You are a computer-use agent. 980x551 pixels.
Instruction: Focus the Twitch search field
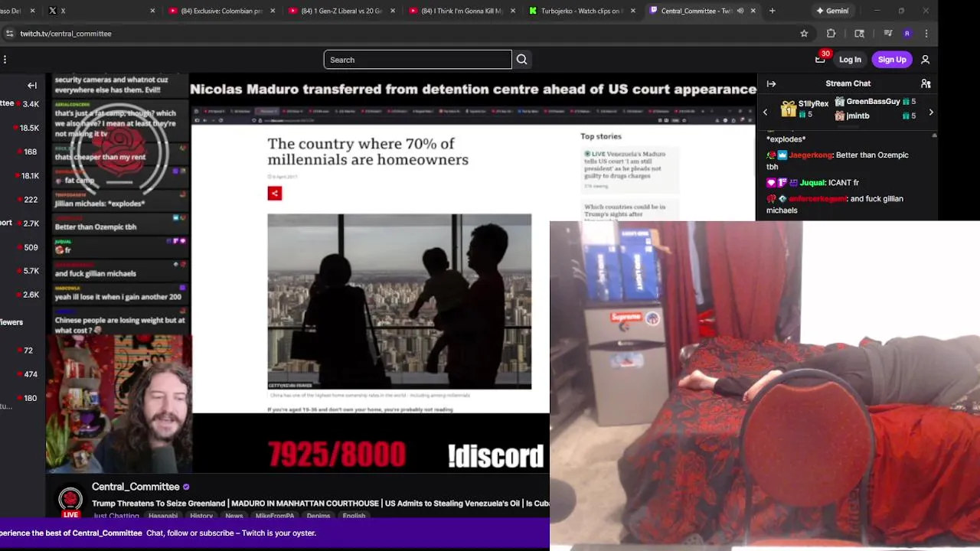coord(418,60)
